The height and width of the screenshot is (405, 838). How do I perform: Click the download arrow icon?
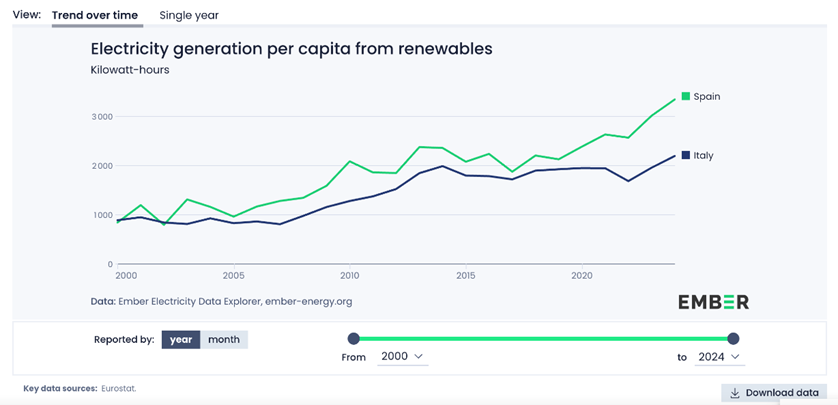pyautogui.click(x=735, y=393)
